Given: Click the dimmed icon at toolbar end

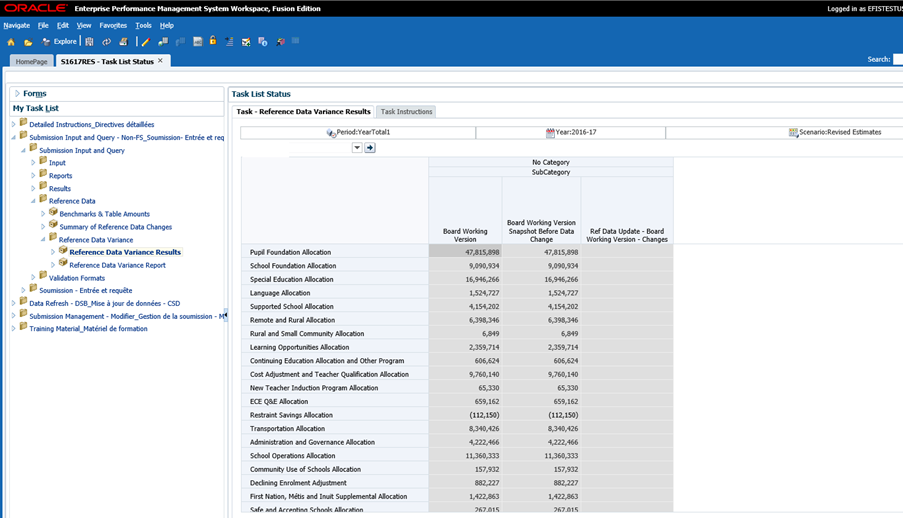Looking at the screenshot, I should pyautogui.click(x=295, y=40).
